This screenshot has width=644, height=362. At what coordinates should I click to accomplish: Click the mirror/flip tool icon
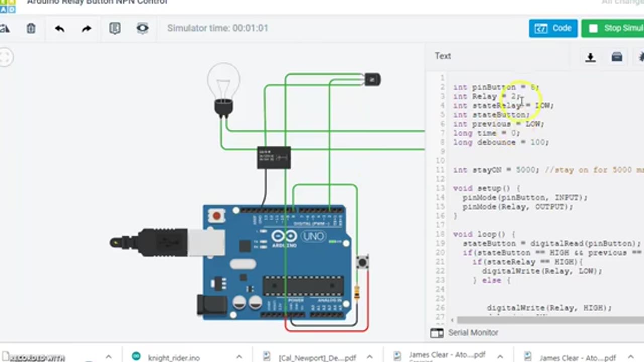pyautogui.click(x=5, y=29)
